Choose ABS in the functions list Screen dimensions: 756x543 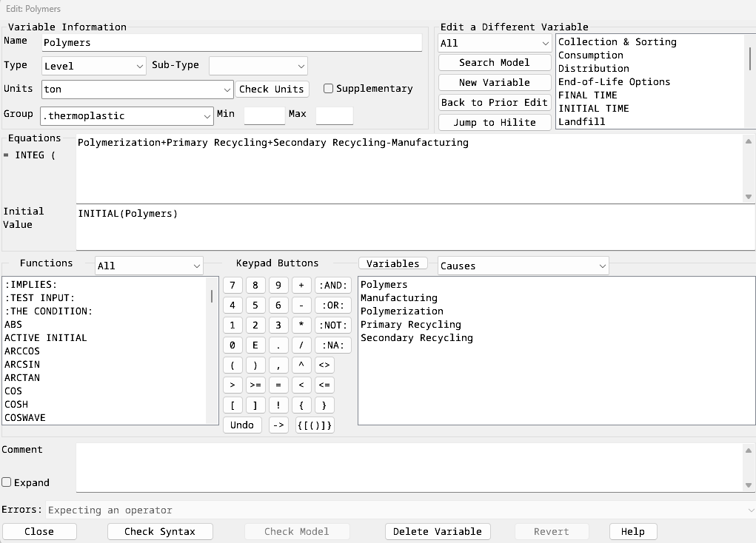click(13, 325)
